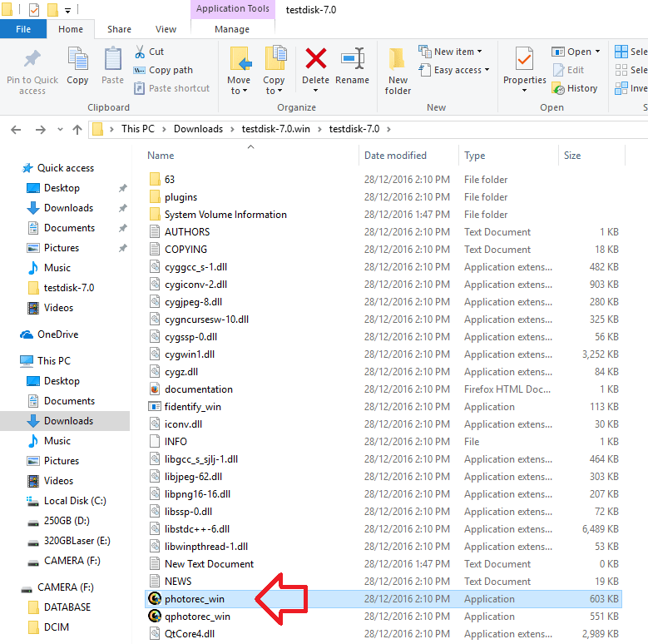This screenshot has height=644, width=648.
Task: Open the New item dropdown
Action: point(451,52)
